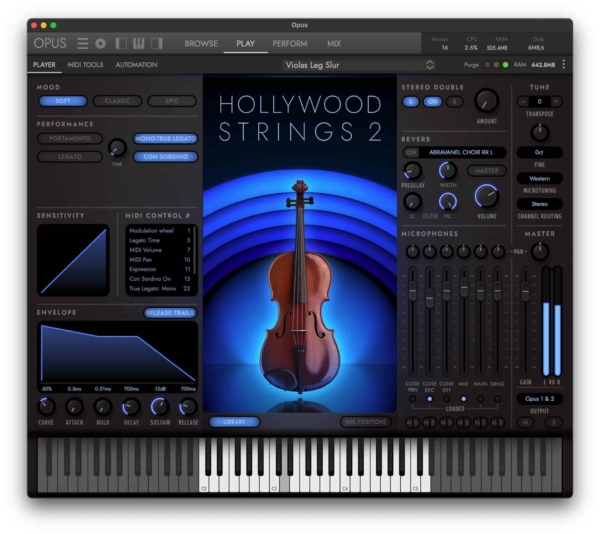Enable Portamento performance mode
The image size is (600, 534).
pos(70,138)
